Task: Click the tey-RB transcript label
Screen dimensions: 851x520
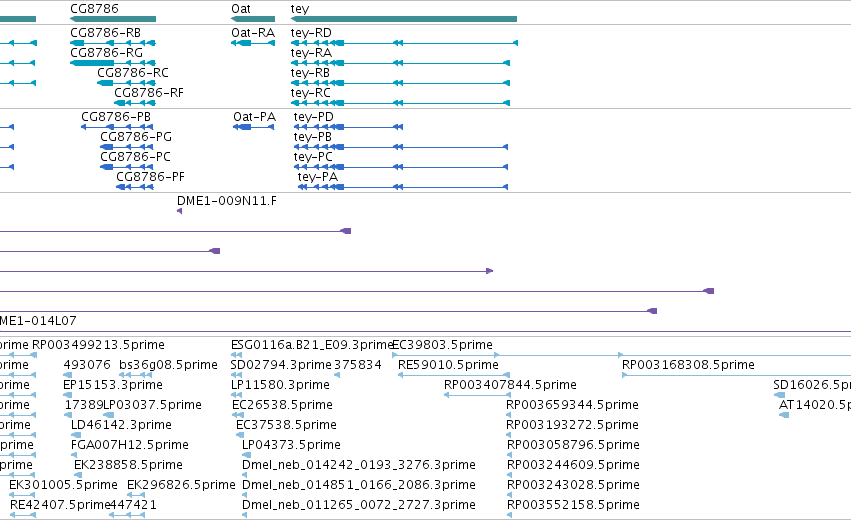Action: point(310,73)
